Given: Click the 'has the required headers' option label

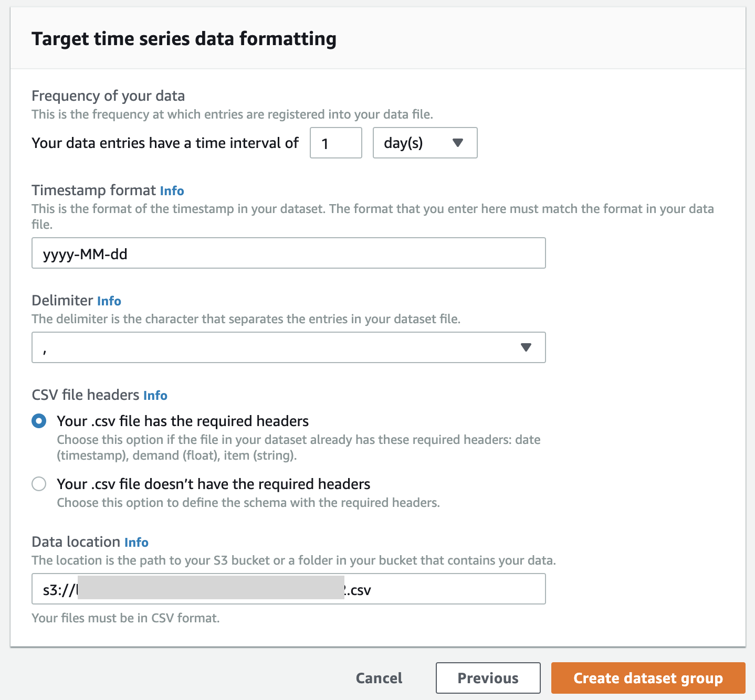Looking at the screenshot, I should click(183, 421).
